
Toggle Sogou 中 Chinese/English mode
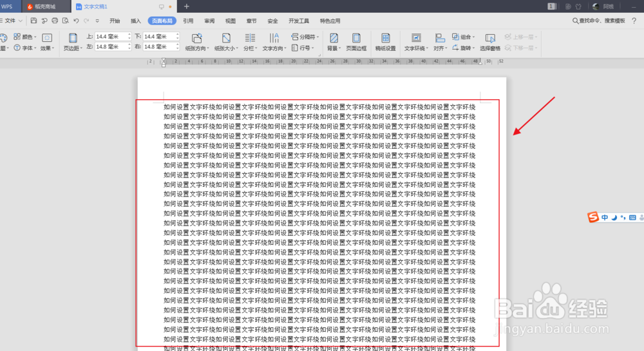tap(605, 218)
